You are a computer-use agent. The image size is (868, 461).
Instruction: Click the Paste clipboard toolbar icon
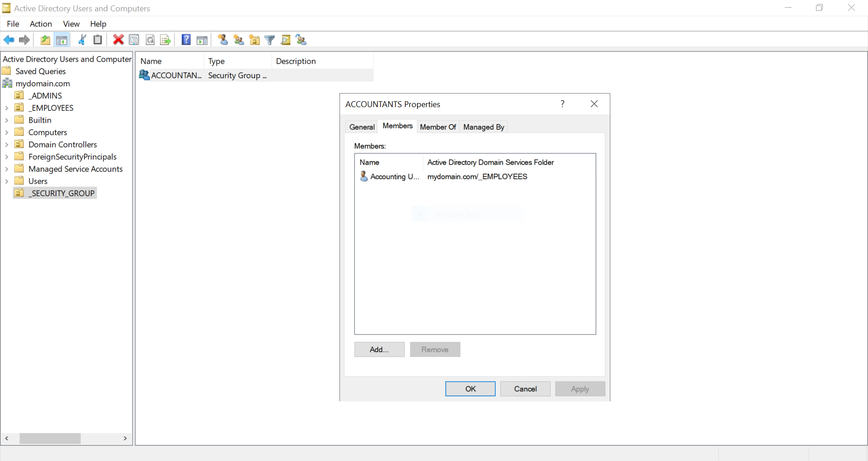click(98, 40)
